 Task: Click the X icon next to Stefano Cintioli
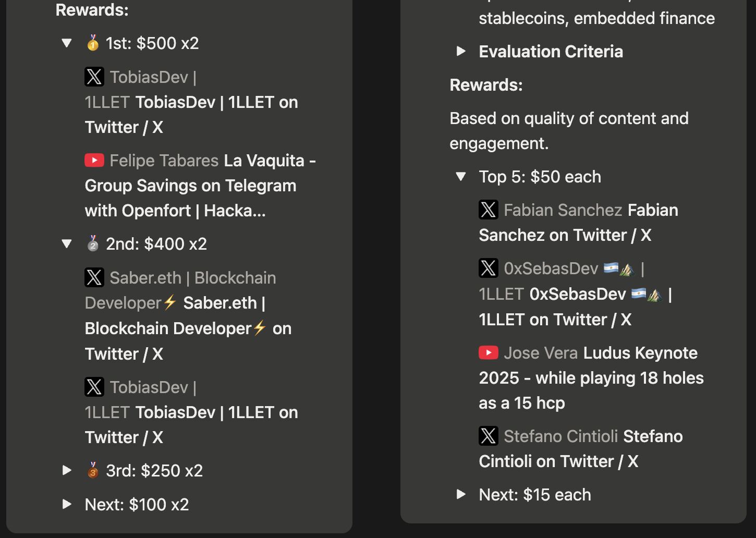[489, 436]
